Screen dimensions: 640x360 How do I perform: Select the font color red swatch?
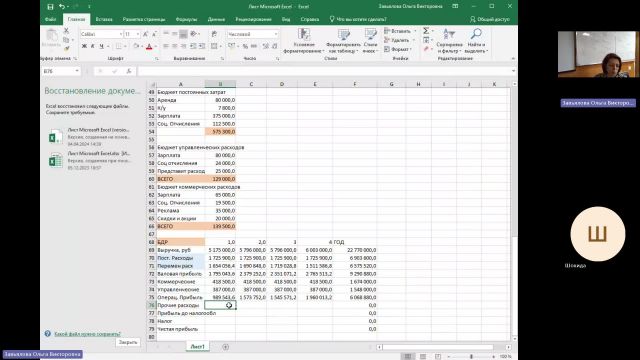pyautogui.click(x=149, y=47)
